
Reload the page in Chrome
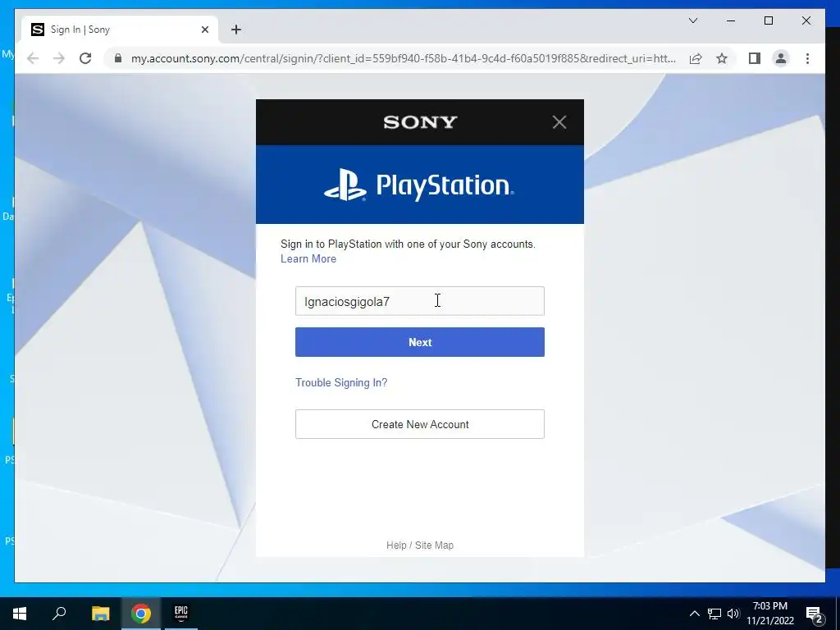tap(85, 58)
